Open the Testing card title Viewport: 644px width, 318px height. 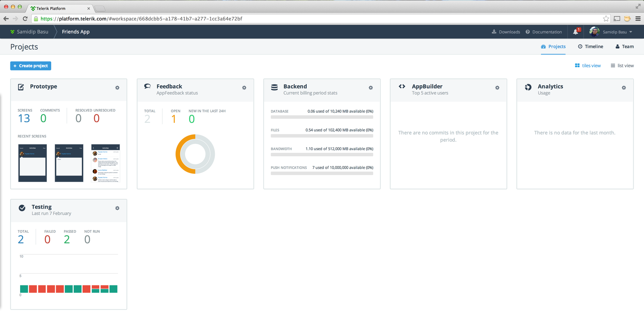pyautogui.click(x=42, y=207)
